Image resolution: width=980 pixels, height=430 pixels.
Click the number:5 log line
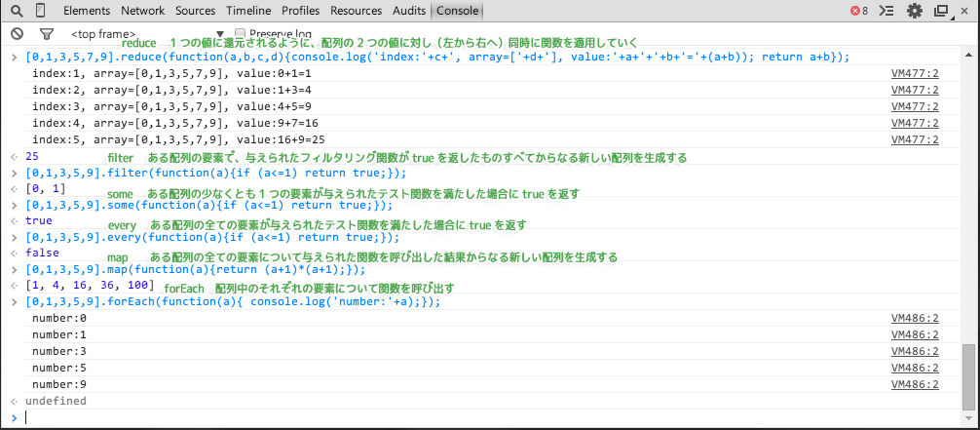coord(59,368)
